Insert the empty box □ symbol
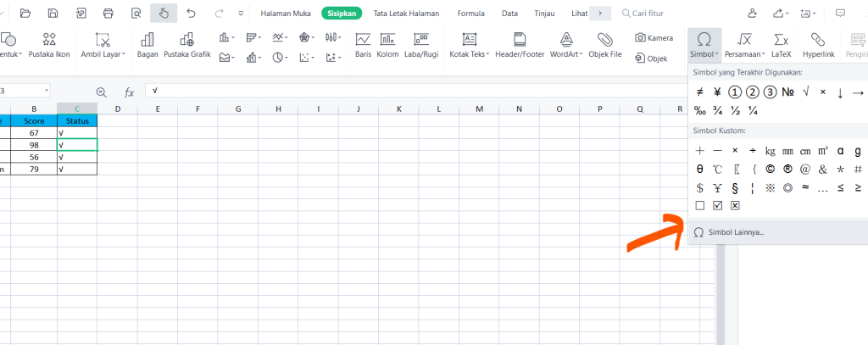Image resolution: width=868 pixels, height=345 pixels. point(699,205)
